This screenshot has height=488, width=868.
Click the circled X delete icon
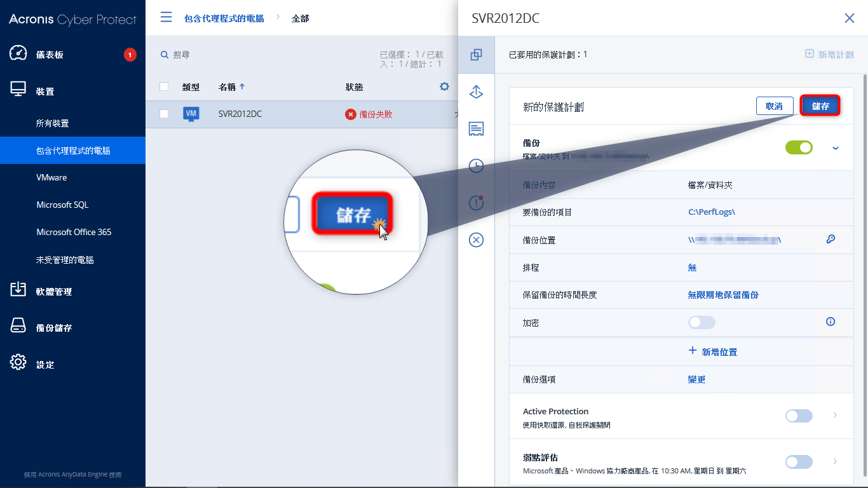[476, 240]
